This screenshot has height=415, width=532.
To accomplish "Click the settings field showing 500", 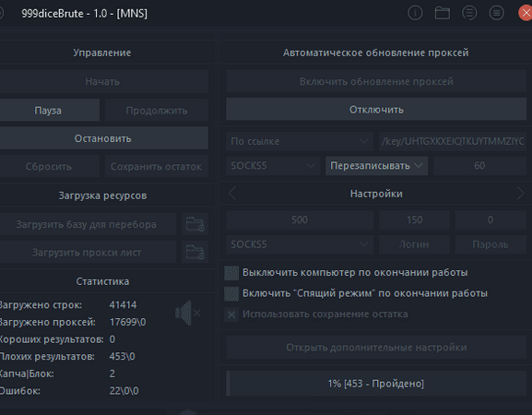I will (300, 219).
